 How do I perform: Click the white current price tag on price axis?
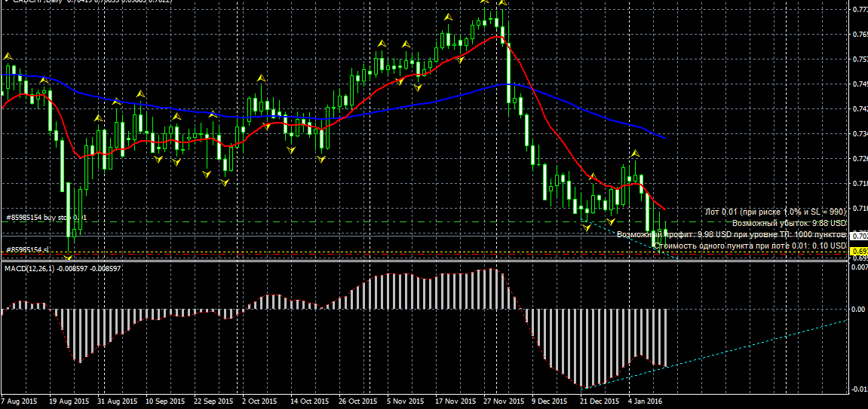point(858,236)
